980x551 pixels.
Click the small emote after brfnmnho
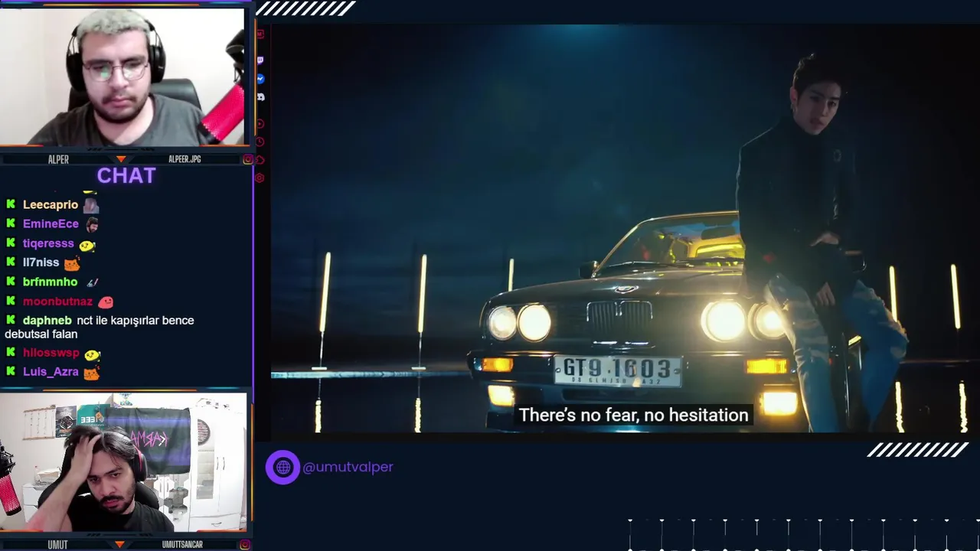92,282
